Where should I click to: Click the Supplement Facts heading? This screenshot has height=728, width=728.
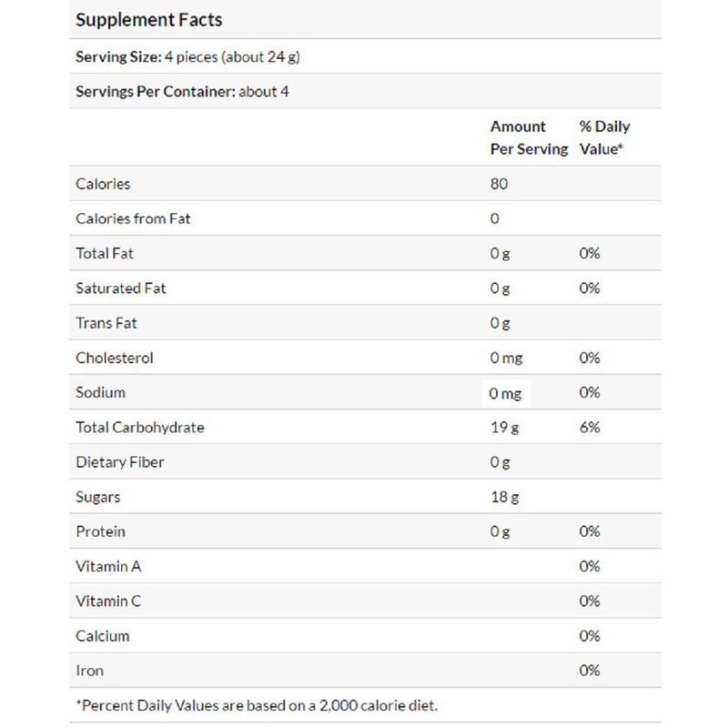(x=148, y=19)
